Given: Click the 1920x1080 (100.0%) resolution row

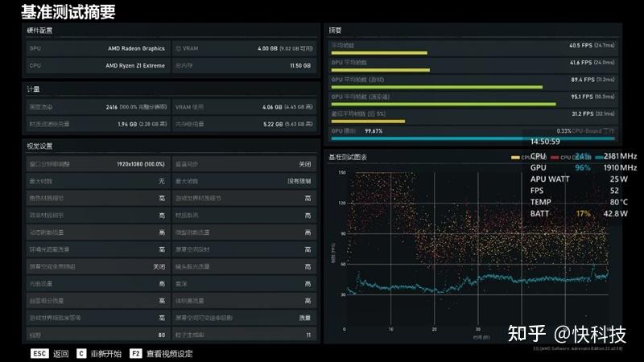Looking at the screenshot, I should [97, 164].
